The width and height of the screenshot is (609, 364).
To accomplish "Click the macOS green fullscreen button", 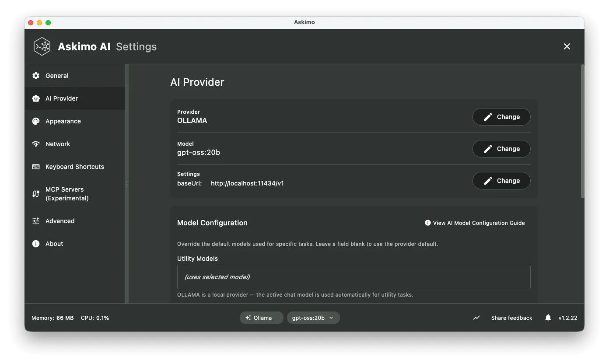I will (x=48, y=23).
